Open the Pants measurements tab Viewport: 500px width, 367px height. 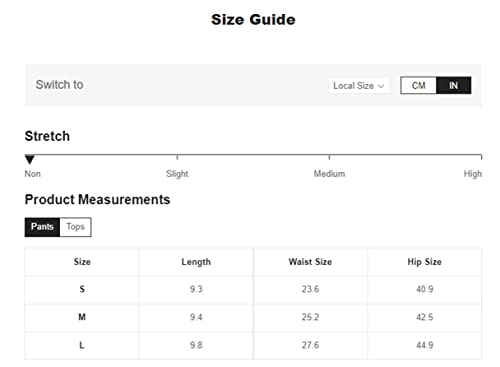point(42,227)
